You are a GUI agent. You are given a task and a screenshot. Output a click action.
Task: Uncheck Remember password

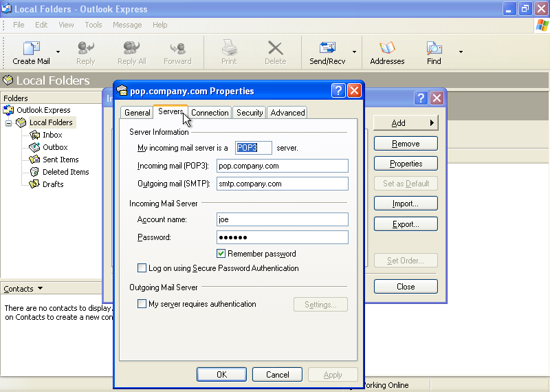(x=221, y=253)
